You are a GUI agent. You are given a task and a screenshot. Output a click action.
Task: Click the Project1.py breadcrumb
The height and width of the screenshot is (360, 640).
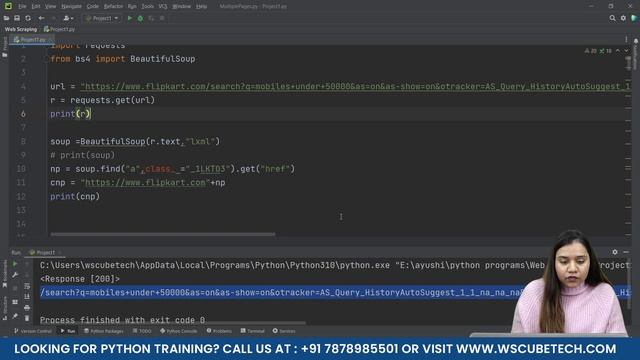tap(60, 29)
